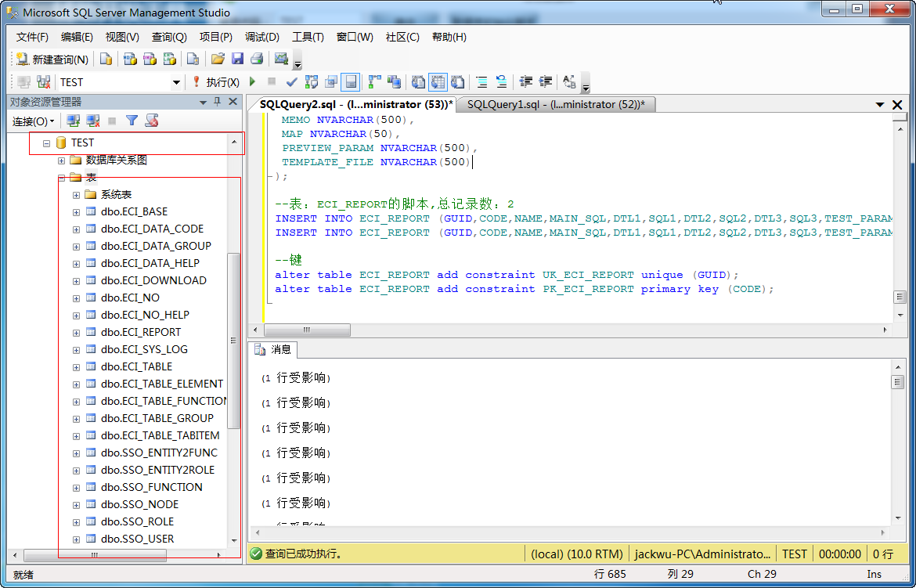Image resolution: width=916 pixels, height=588 pixels.
Task: Open the 工具(T) menu
Action: pyautogui.click(x=308, y=37)
